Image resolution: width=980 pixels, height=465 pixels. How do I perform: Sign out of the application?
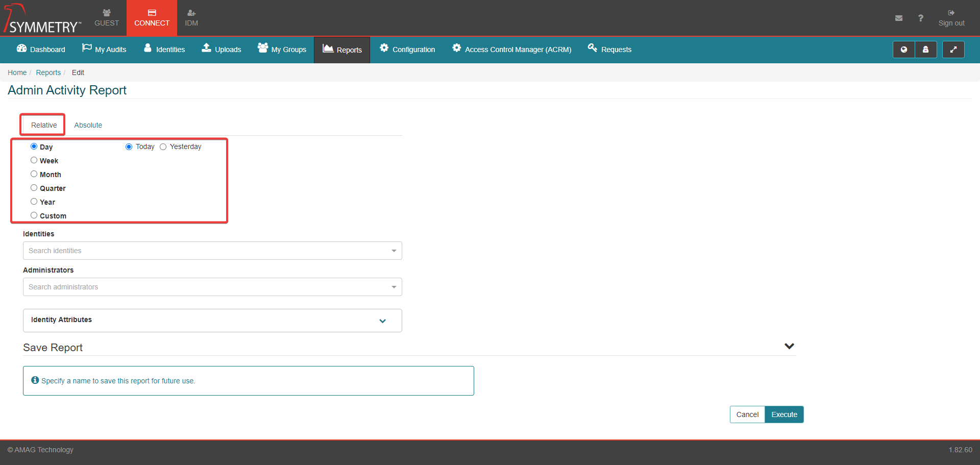coord(951,18)
